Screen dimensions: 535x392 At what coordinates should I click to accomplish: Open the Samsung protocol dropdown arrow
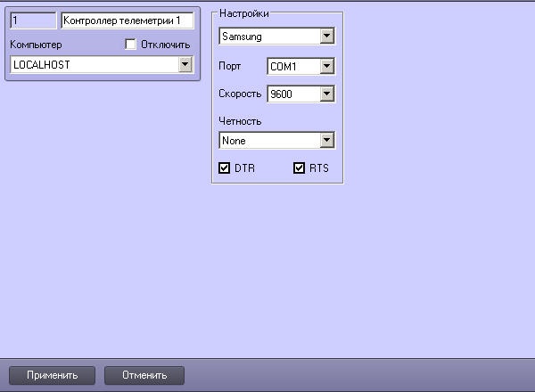326,37
